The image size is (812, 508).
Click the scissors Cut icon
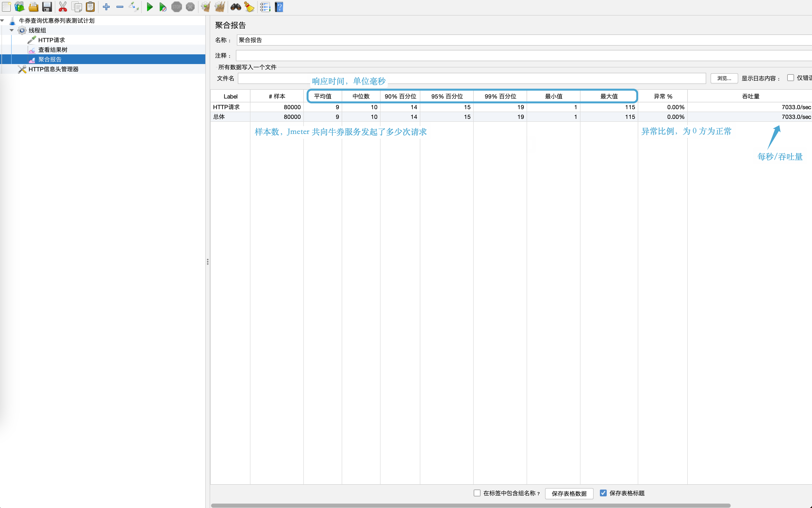tap(63, 7)
